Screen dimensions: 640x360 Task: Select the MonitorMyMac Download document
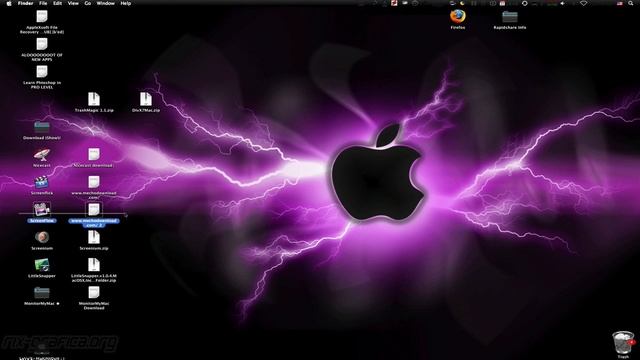[94, 293]
